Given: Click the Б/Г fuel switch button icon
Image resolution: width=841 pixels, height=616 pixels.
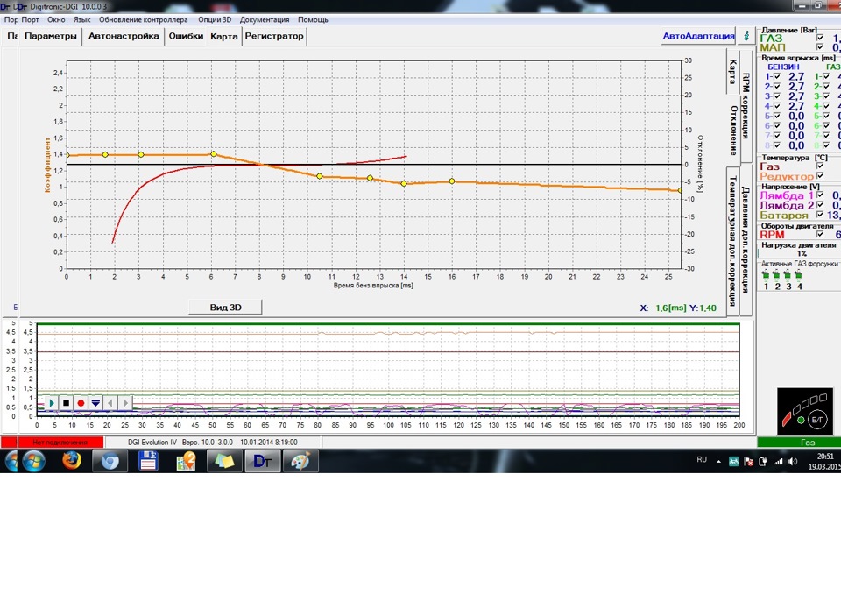Looking at the screenshot, I should click(x=817, y=419).
